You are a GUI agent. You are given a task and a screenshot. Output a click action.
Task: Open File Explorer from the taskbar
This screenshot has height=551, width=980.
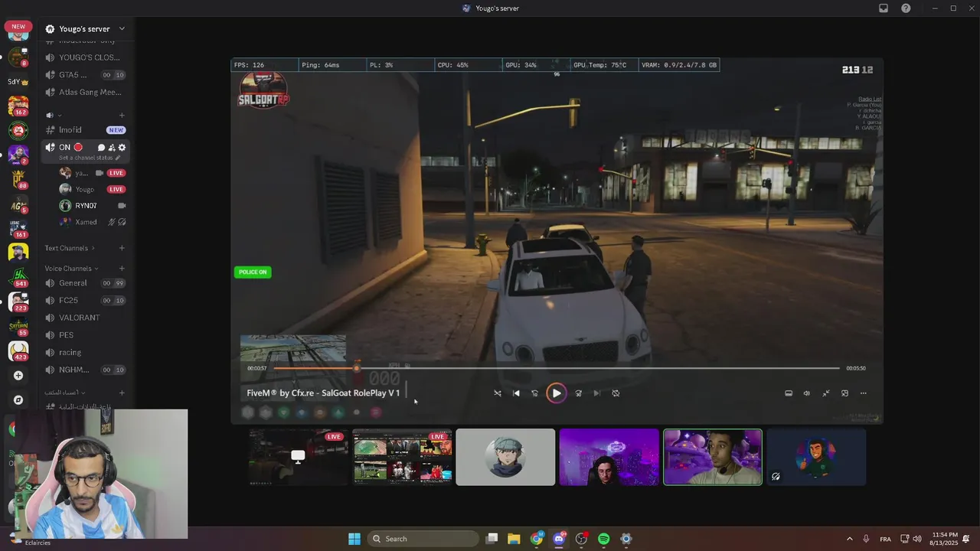[x=514, y=539]
